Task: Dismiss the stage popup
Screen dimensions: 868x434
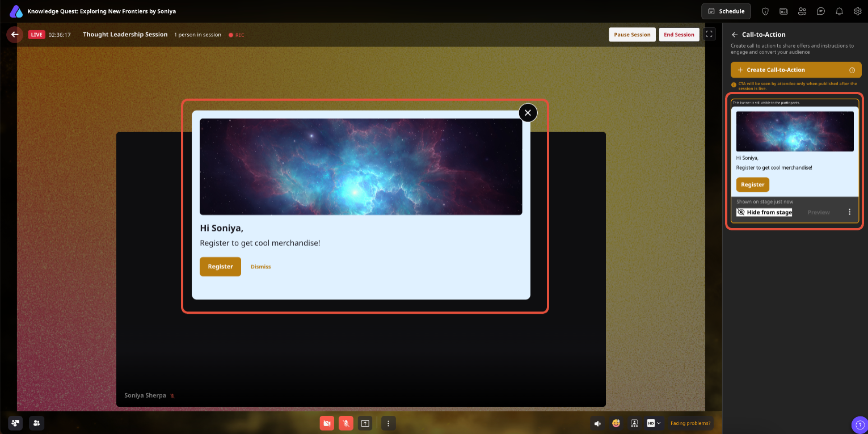Action: [x=261, y=267]
